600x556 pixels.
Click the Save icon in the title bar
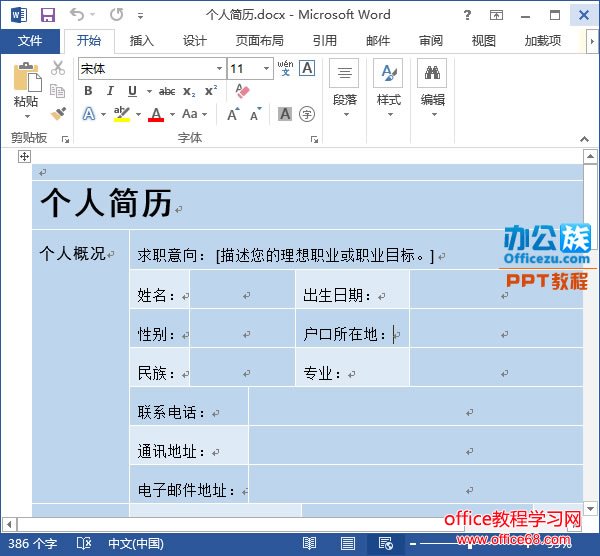(48, 15)
